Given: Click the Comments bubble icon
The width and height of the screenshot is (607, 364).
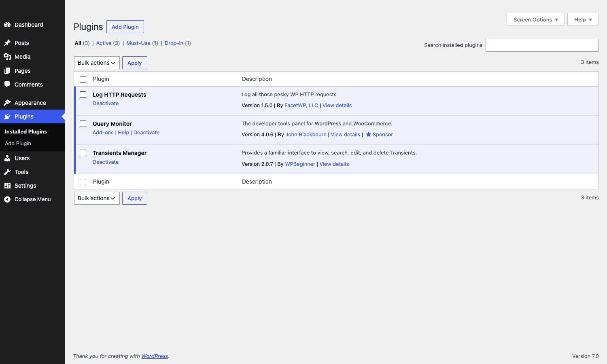Looking at the screenshot, I should pyautogui.click(x=7, y=85).
